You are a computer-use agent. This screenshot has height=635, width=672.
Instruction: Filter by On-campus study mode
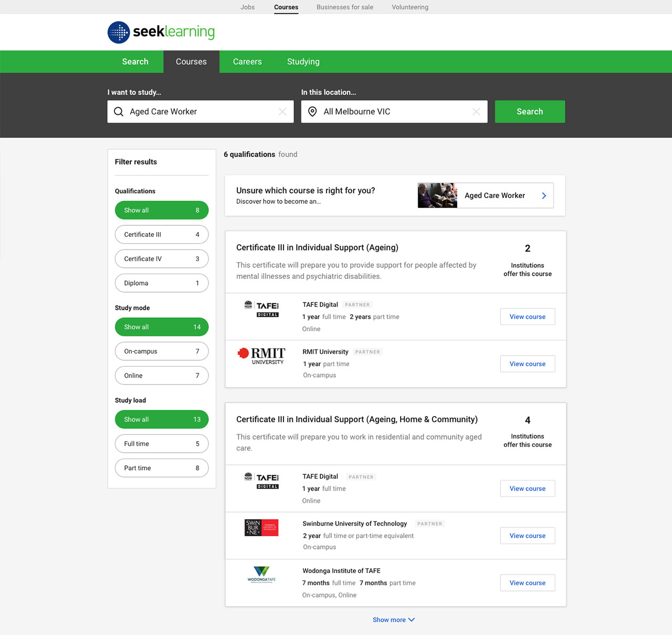(x=162, y=351)
